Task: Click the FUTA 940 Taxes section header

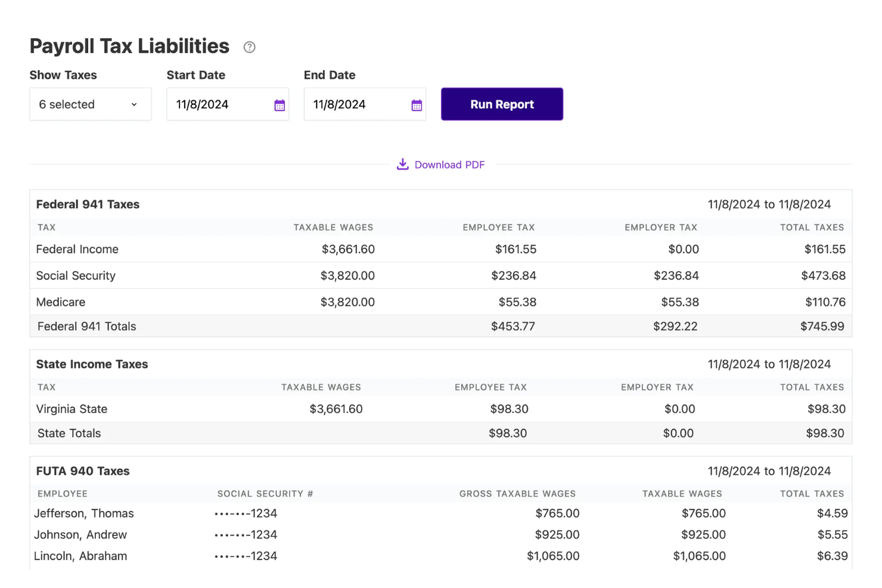Action: (82, 471)
